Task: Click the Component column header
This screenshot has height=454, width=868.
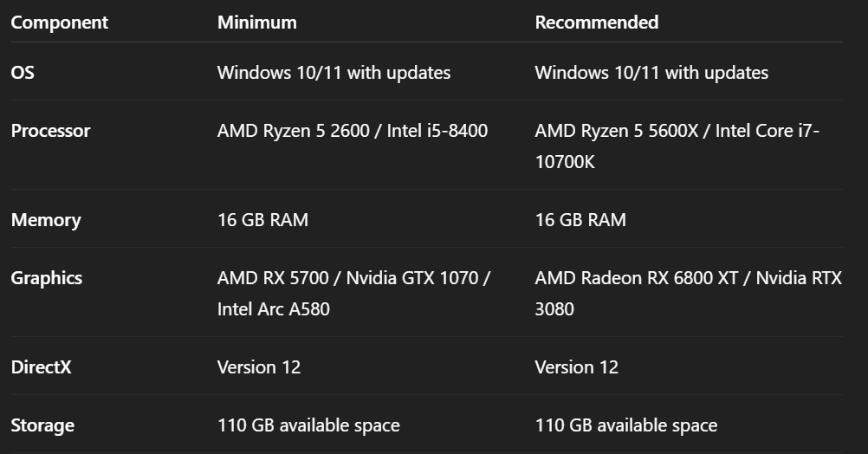Action: (x=60, y=23)
